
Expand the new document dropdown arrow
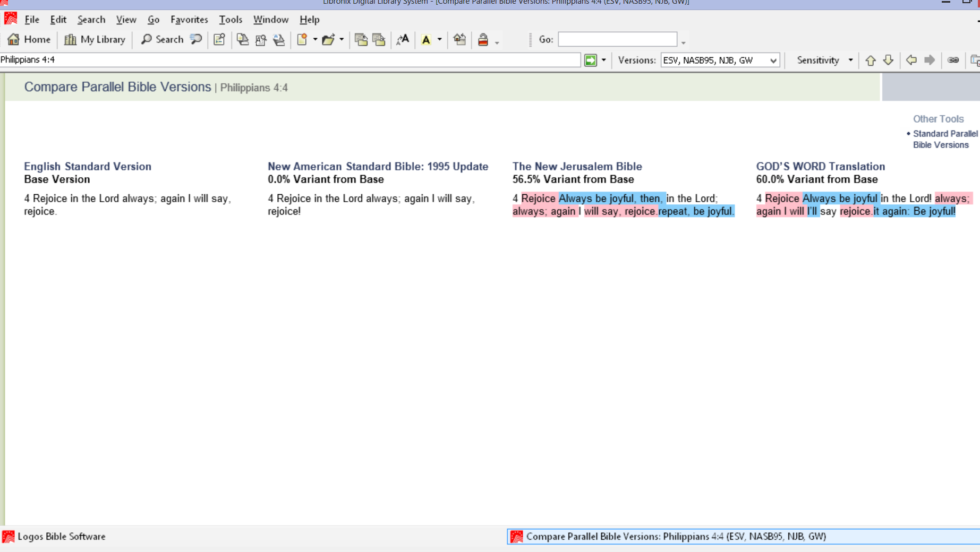tap(315, 39)
